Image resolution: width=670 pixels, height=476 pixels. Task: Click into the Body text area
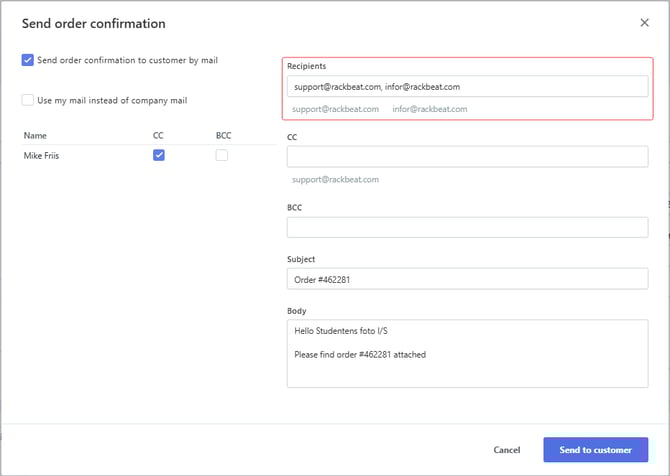click(x=467, y=353)
